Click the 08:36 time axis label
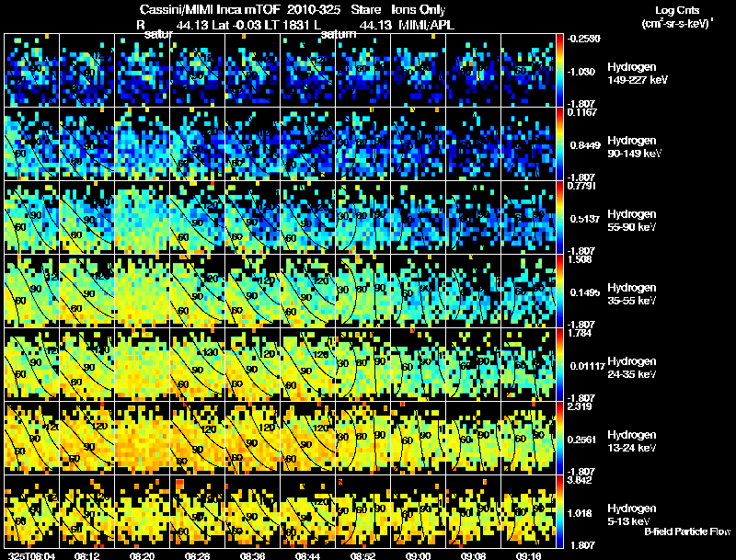The image size is (736, 560). (x=252, y=555)
